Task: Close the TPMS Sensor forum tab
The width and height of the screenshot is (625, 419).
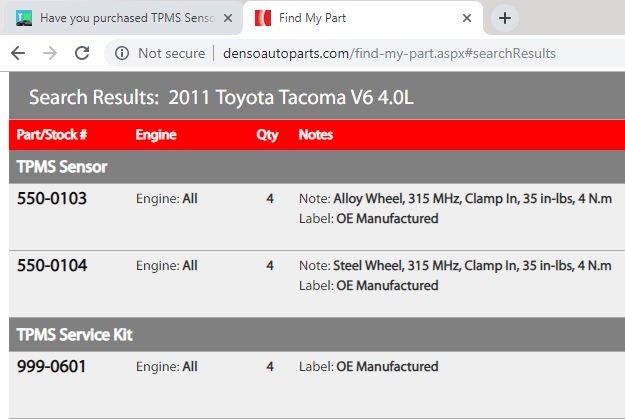Action: pyautogui.click(x=228, y=18)
